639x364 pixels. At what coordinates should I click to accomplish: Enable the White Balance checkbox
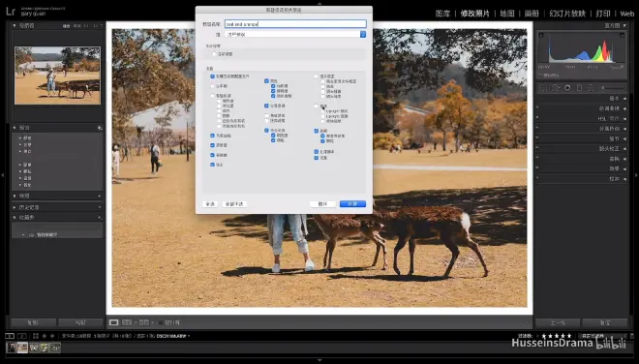pyautogui.click(x=212, y=86)
